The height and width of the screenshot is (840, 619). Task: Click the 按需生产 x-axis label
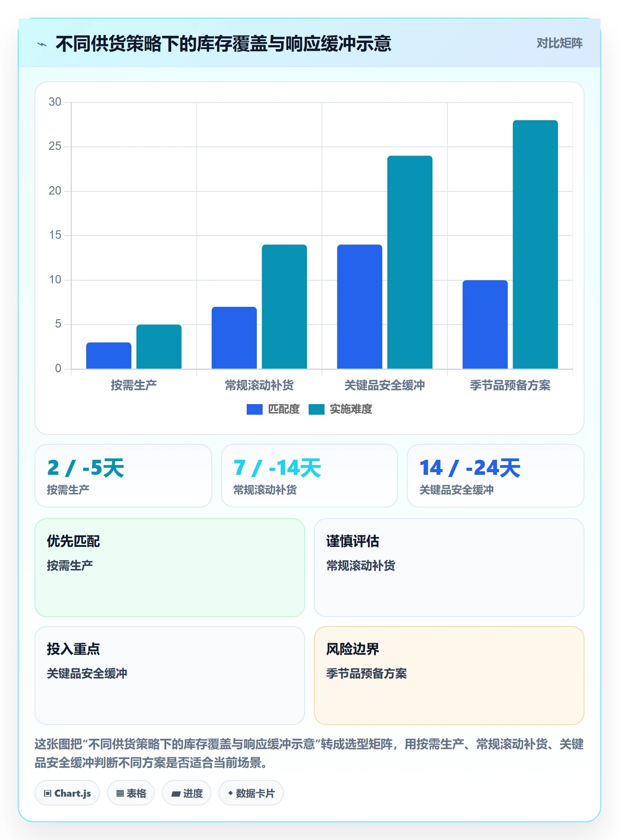134,385
